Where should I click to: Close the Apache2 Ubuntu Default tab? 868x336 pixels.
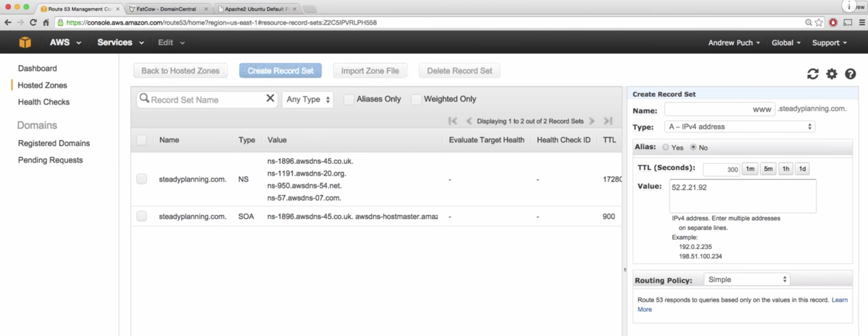click(294, 9)
